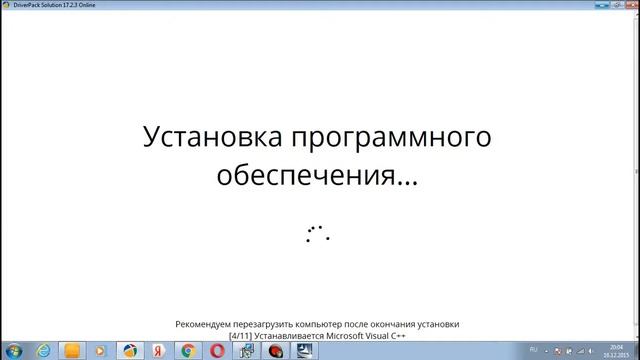This screenshot has width=640, height=360.
Task: Show hidden system tray icons arrow
Action: click(x=547, y=351)
